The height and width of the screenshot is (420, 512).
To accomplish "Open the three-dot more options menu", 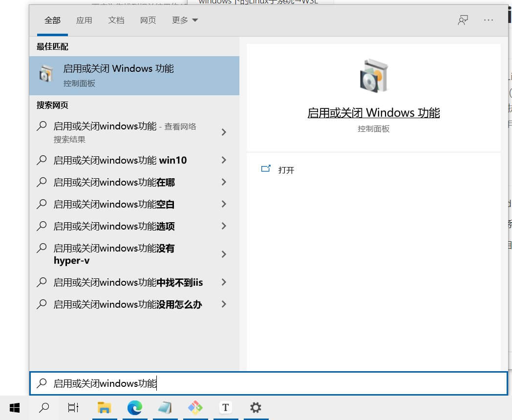I will coord(489,20).
